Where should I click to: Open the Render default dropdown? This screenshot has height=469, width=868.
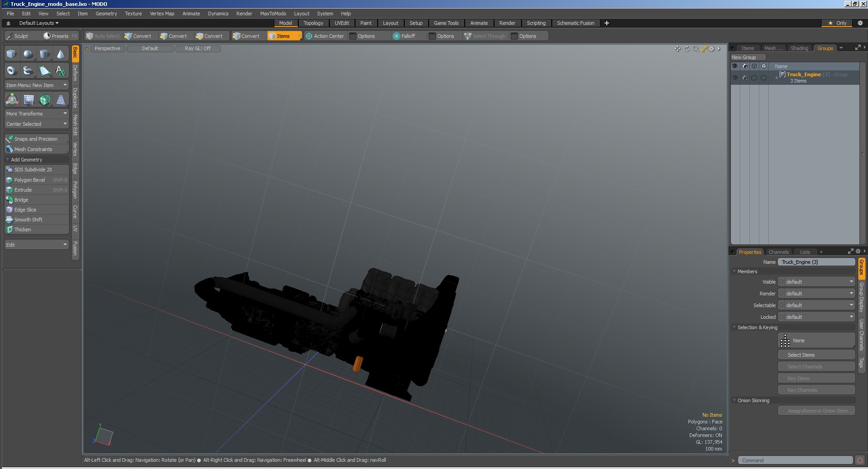click(x=817, y=294)
